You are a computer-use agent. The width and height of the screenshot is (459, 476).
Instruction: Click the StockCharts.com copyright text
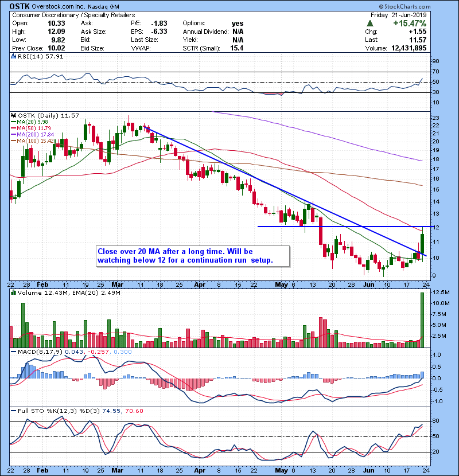[404, 6]
